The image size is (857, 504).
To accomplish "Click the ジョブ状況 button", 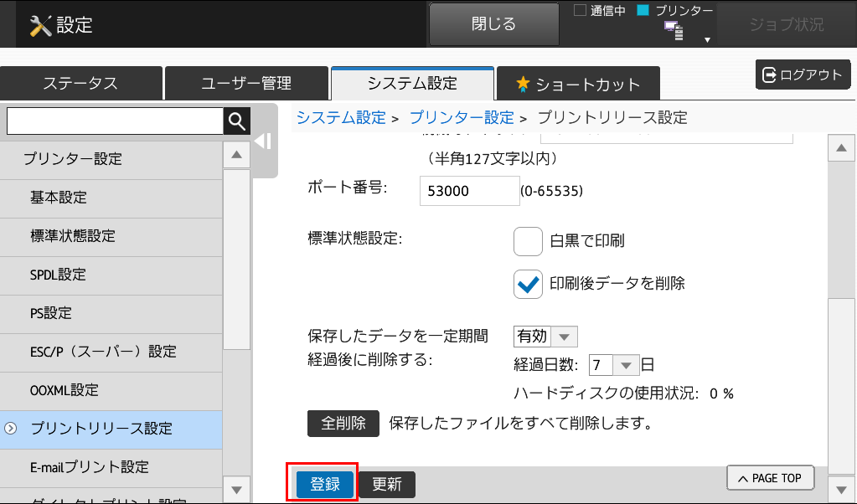I will pos(786,24).
